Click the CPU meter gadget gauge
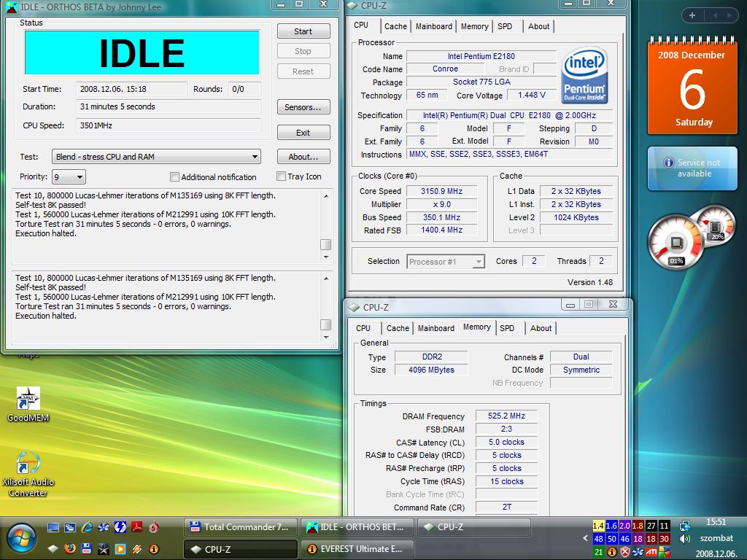 676,242
